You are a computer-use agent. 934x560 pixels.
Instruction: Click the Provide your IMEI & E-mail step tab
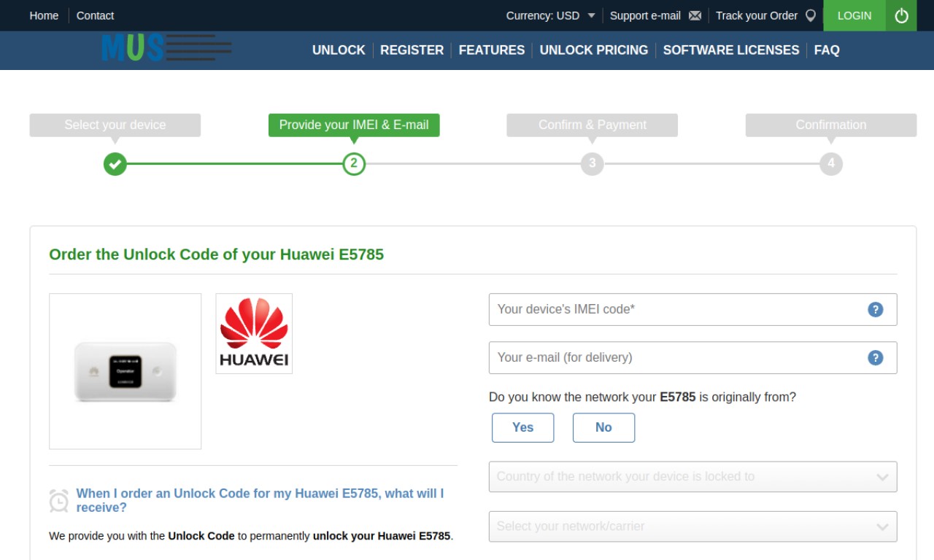click(354, 125)
